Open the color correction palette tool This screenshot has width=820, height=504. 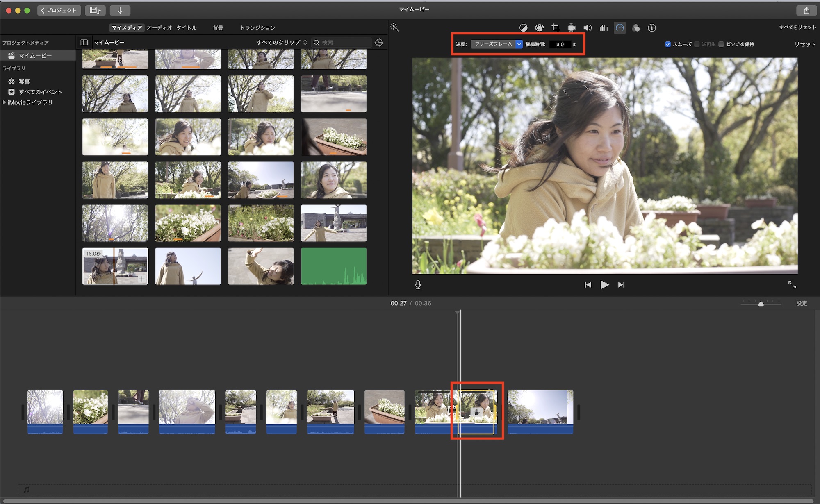[x=539, y=28]
